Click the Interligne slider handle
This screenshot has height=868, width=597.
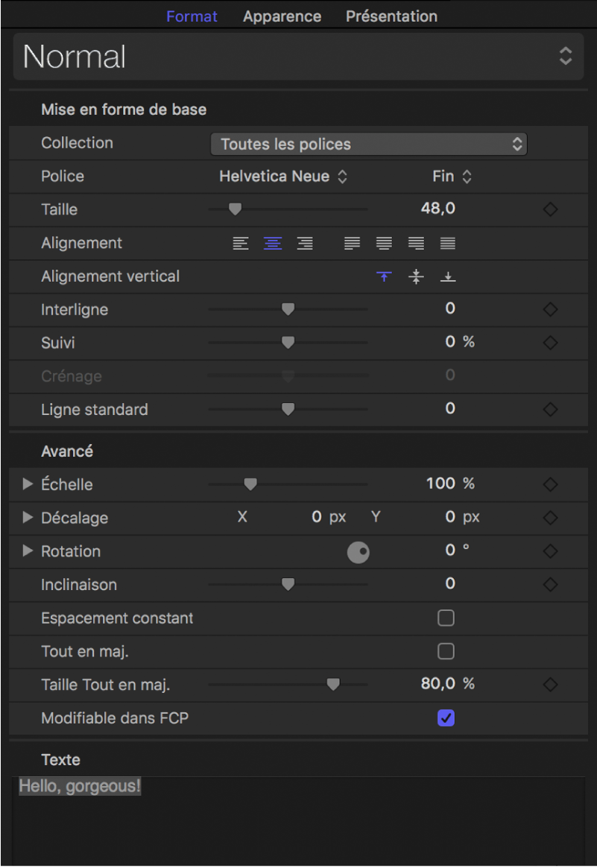click(288, 310)
